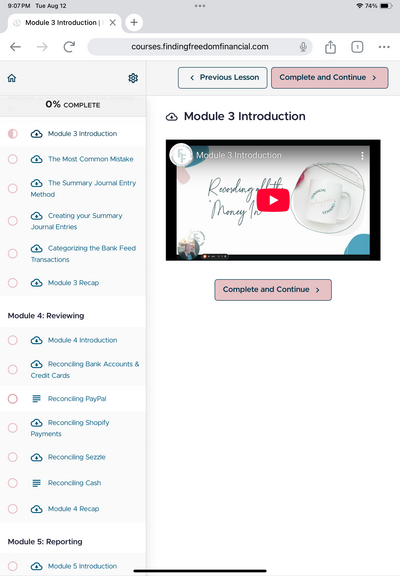
Task: Click top Complete and Continue button
Action: click(329, 78)
